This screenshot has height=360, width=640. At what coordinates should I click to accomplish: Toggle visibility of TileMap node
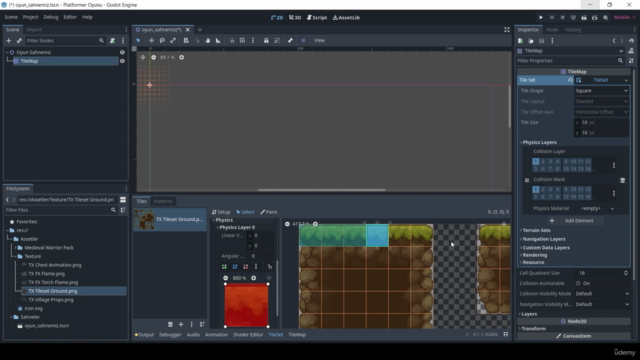(122, 61)
